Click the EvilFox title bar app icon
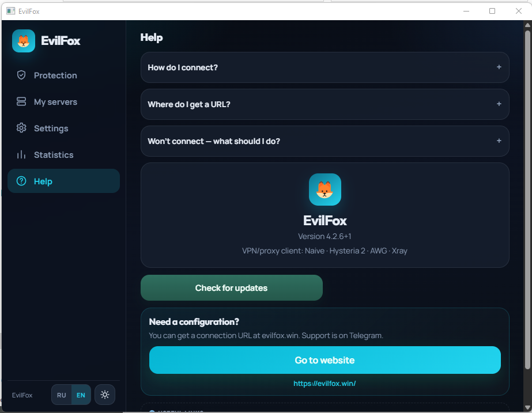This screenshot has width=532, height=413. point(10,11)
